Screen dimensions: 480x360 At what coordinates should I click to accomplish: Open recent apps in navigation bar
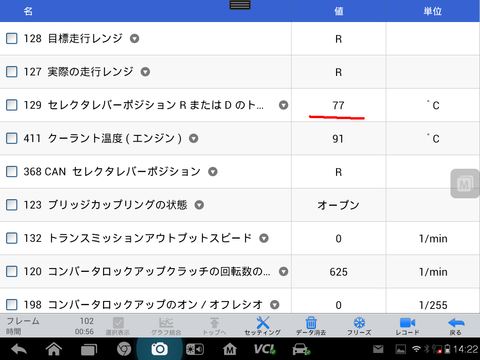click(89, 350)
